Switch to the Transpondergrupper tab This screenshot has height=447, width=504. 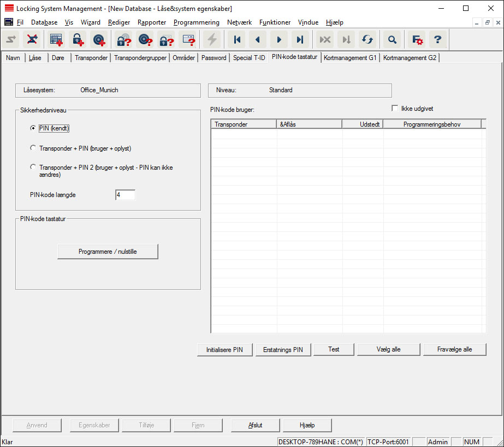[140, 57]
